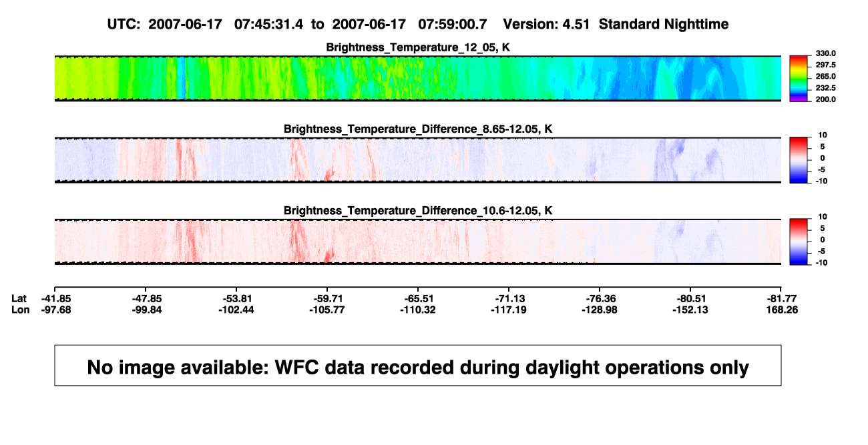The height and width of the screenshot is (445, 868).
Task: Click the latitude value -81.77
Action: 782,298
